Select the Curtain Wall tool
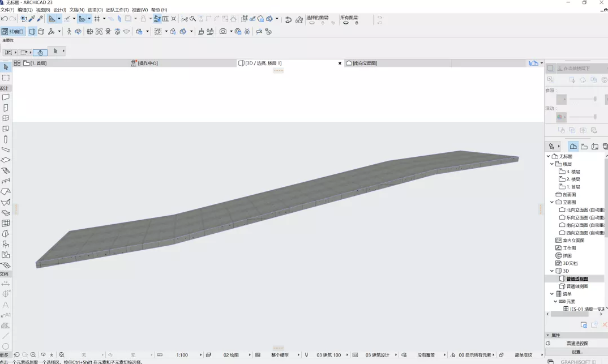The height and width of the screenshot is (364, 608). [x=6, y=223]
